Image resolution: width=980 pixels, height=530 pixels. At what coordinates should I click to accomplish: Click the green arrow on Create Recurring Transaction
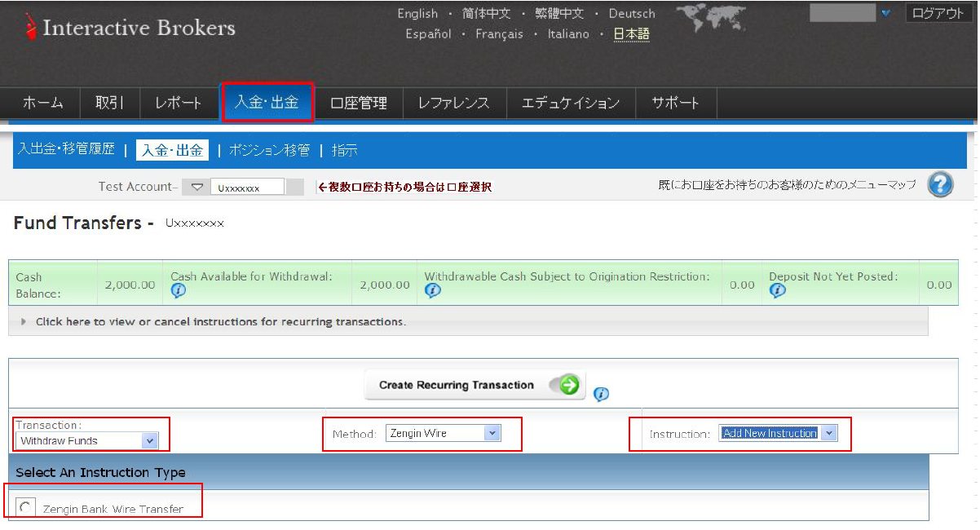tap(569, 385)
